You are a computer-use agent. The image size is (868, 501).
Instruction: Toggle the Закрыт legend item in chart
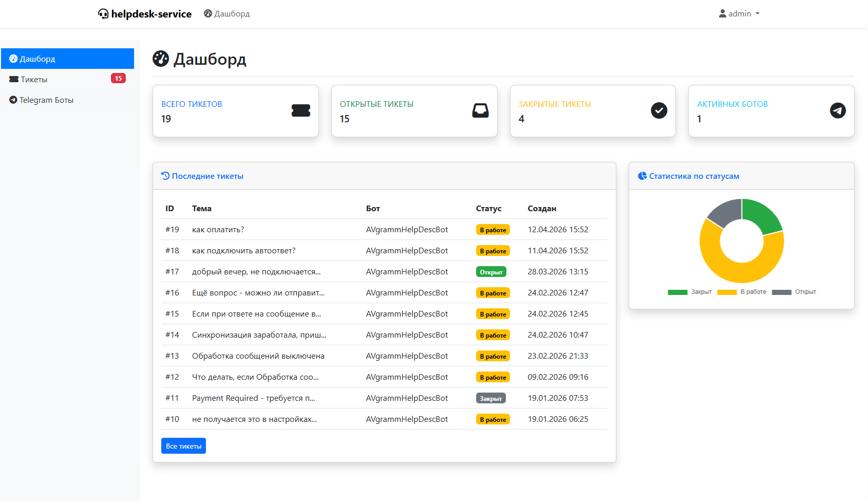690,292
